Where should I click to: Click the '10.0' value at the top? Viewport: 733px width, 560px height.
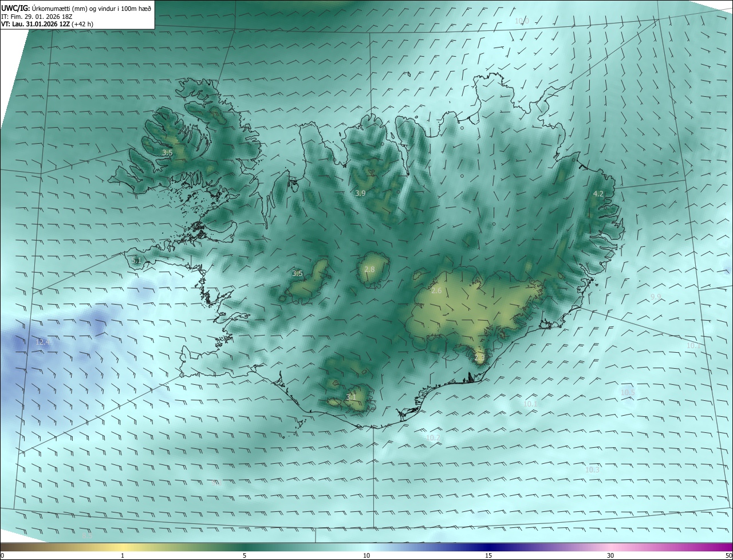522,21
